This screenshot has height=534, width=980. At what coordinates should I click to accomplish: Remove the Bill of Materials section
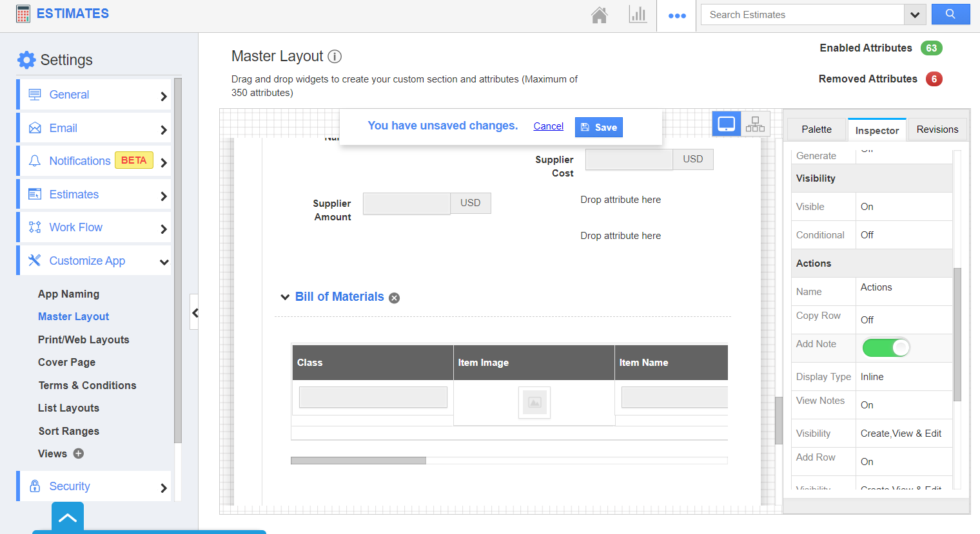pyautogui.click(x=395, y=298)
